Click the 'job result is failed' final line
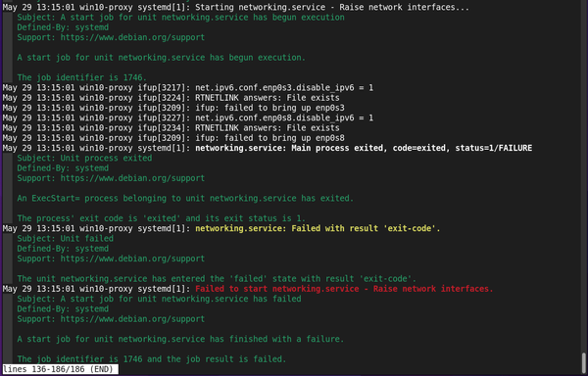 (x=152, y=359)
